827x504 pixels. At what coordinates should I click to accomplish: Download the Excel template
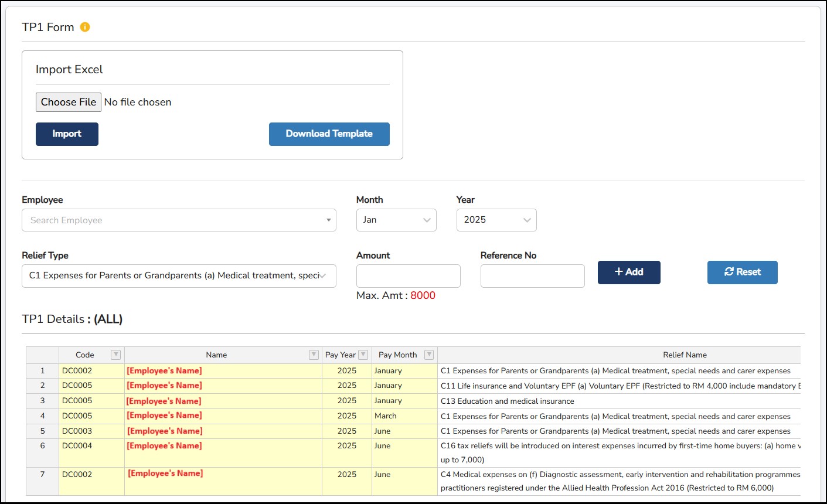(x=329, y=134)
